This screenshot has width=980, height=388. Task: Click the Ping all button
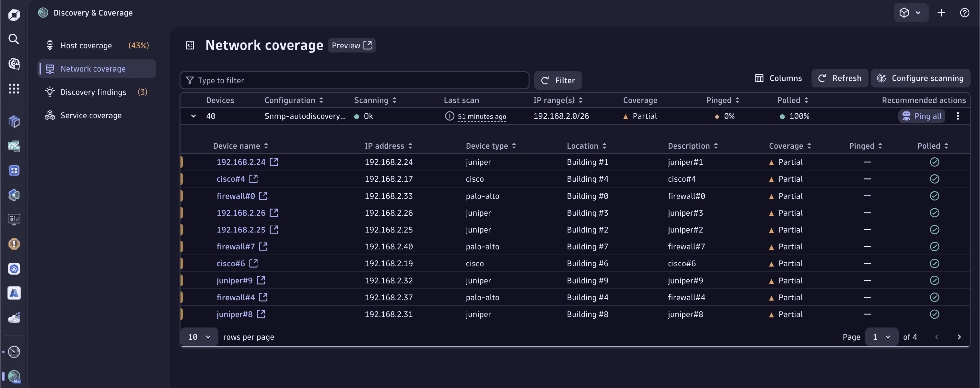point(923,116)
